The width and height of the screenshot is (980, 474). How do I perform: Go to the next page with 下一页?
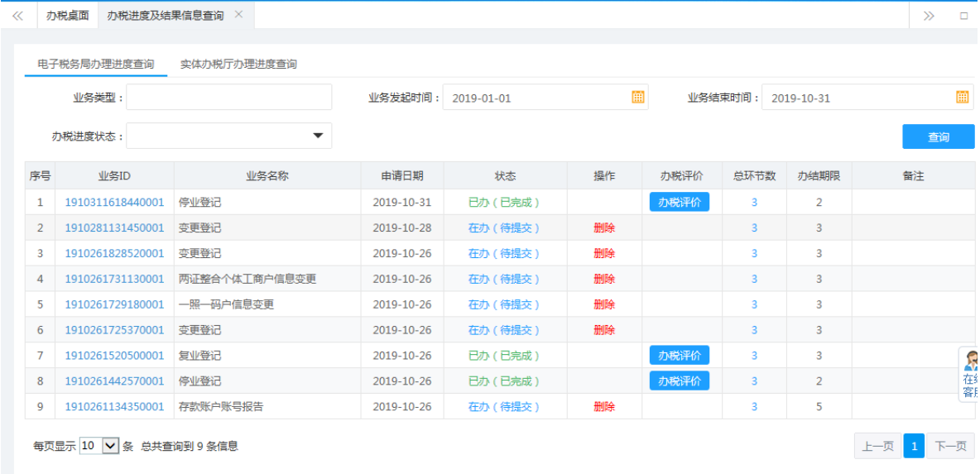pos(950,447)
